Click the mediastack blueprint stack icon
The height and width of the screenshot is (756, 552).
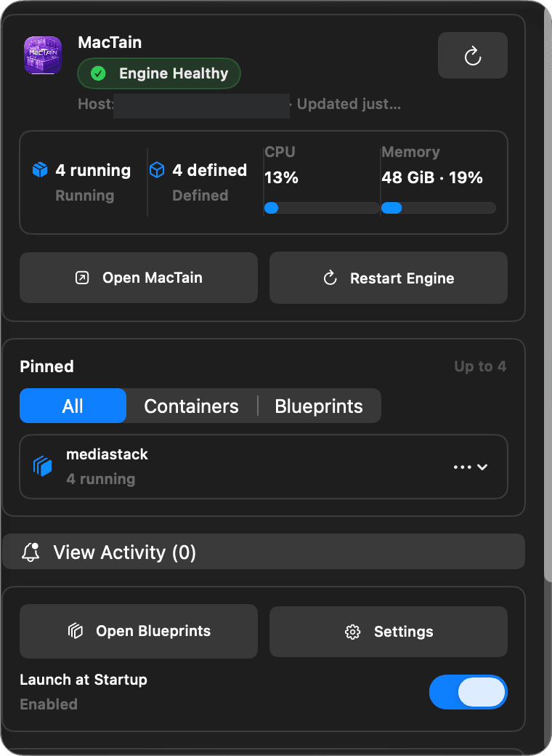(42, 466)
